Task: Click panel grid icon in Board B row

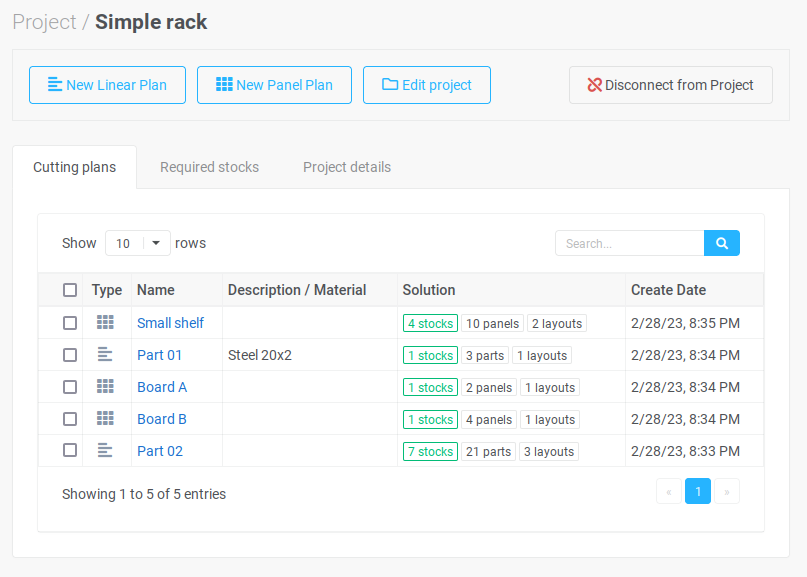Action: coord(106,418)
